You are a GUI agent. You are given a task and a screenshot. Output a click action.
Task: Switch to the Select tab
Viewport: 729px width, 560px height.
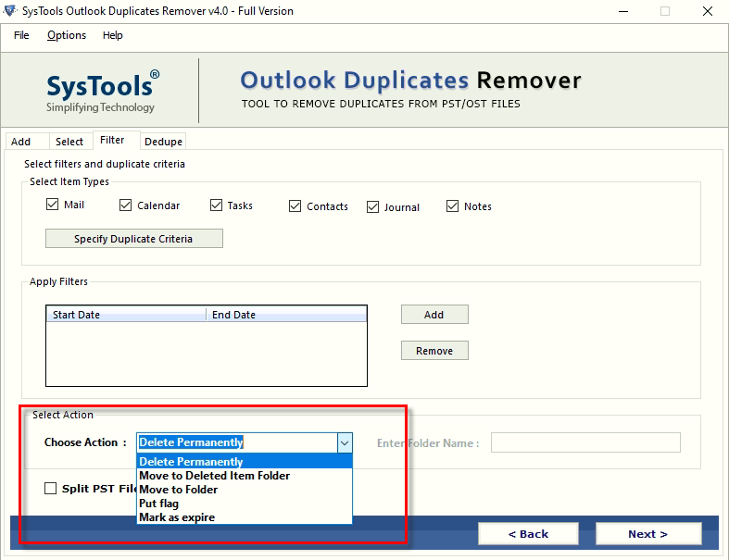tap(69, 142)
